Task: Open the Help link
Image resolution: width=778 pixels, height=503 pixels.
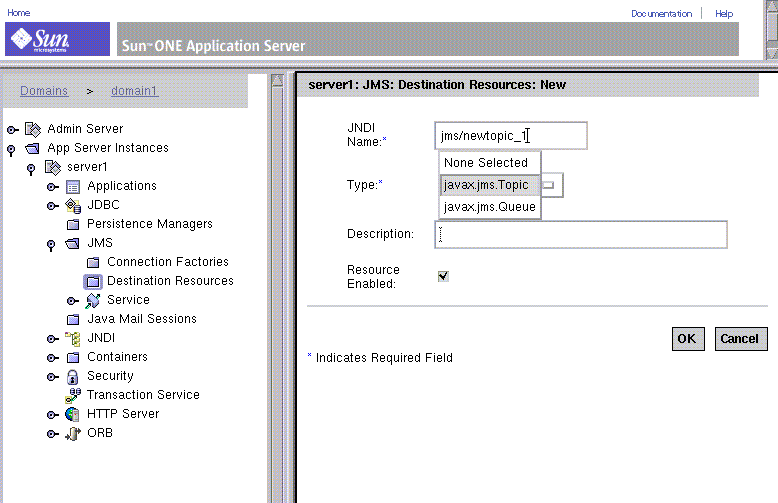Action: [724, 13]
